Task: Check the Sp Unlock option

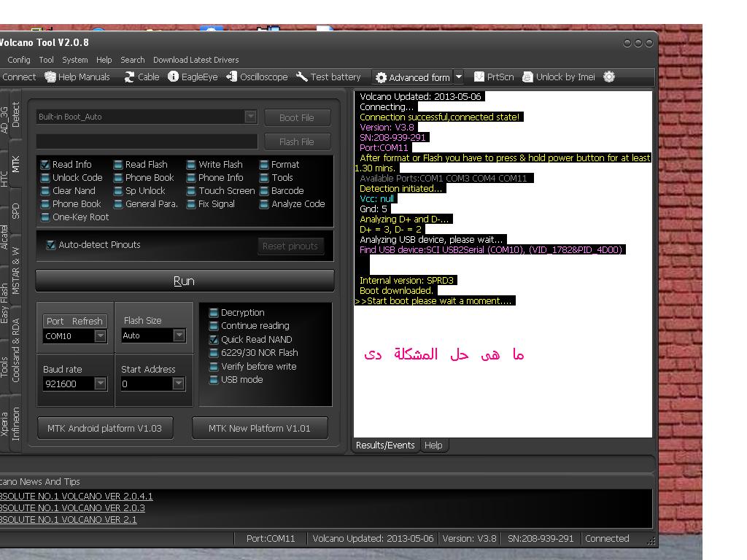Action: click(118, 191)
